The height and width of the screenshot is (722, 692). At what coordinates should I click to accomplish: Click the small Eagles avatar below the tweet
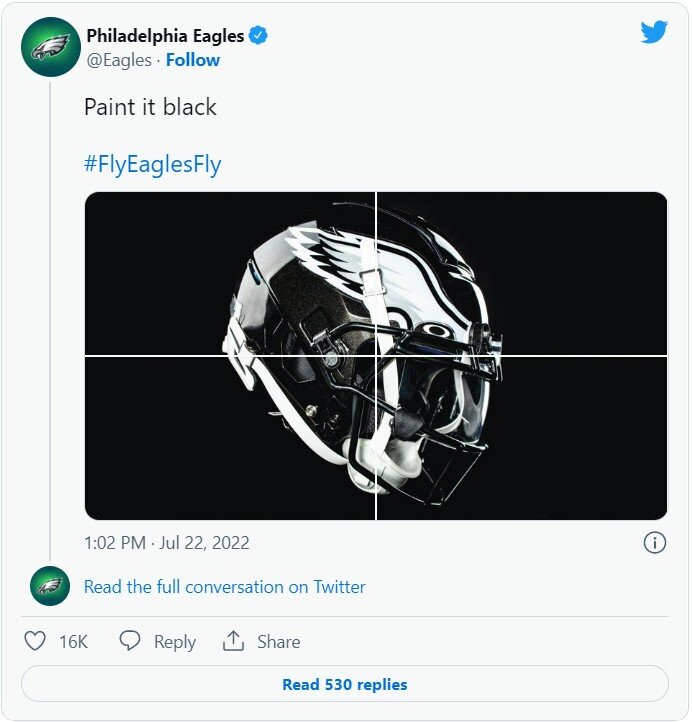pos(50,586)
